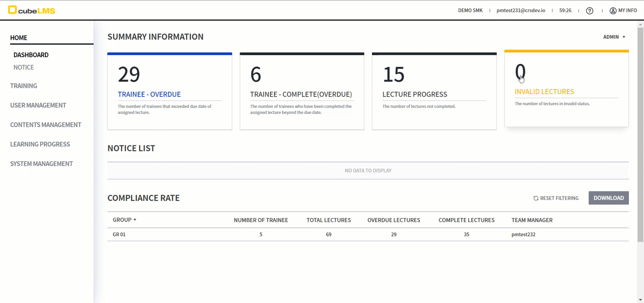Open the DASHBOARD submenu item

31,55
